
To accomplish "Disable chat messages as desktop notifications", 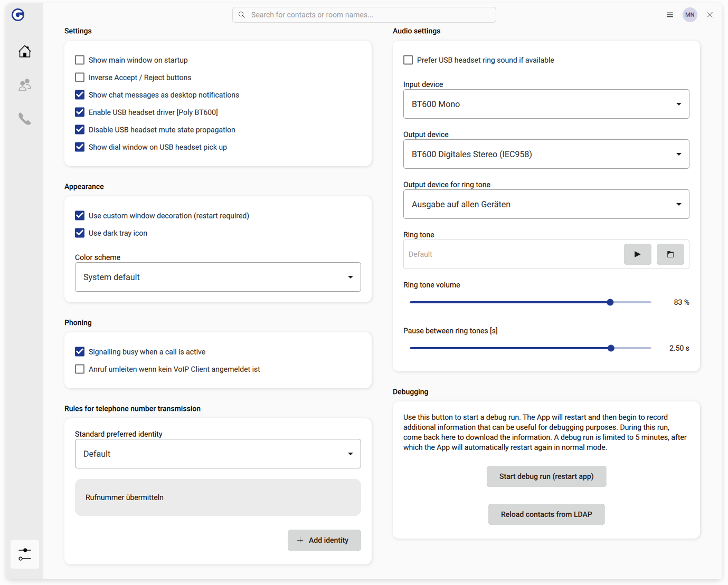I will pyautogui.click(x=80, y=94).
